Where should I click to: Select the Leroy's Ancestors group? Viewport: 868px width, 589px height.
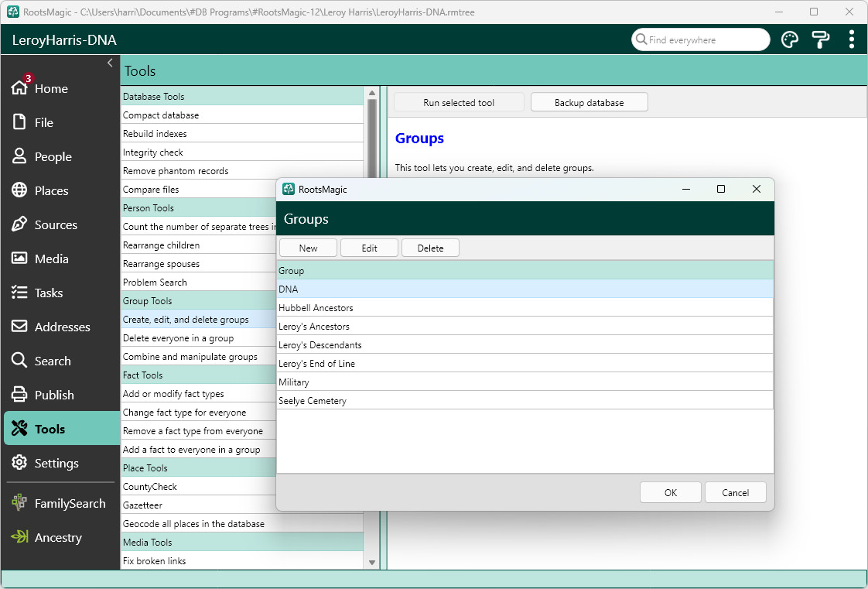pos(525,326)
